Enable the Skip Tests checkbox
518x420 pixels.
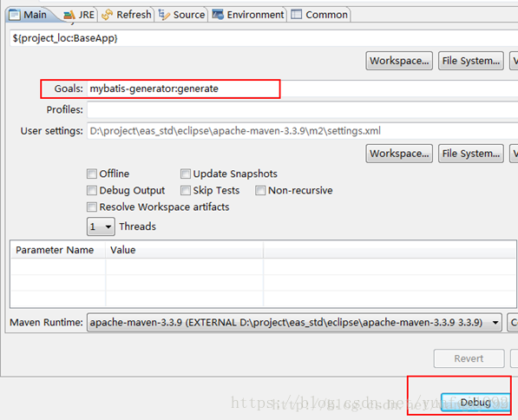pos(186,190)
